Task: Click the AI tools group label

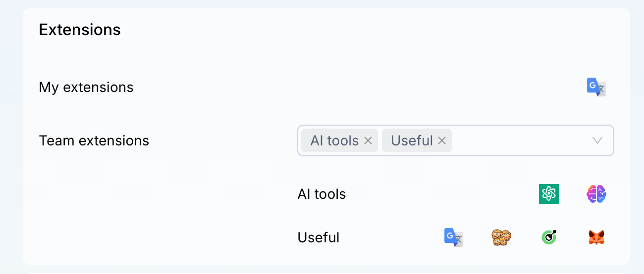Action: click(x=322, y=194)
